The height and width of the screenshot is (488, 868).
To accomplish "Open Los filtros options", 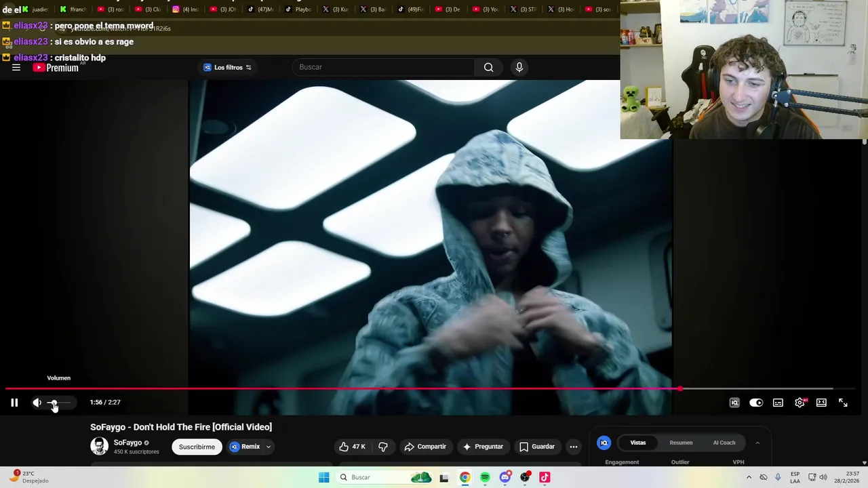I will pos(228,67).
